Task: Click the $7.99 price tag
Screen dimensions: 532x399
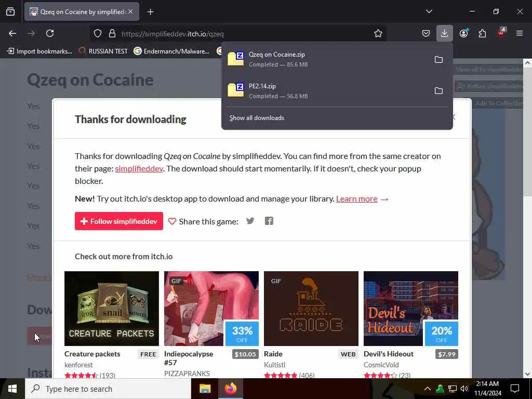Action: tap(446, 354)
